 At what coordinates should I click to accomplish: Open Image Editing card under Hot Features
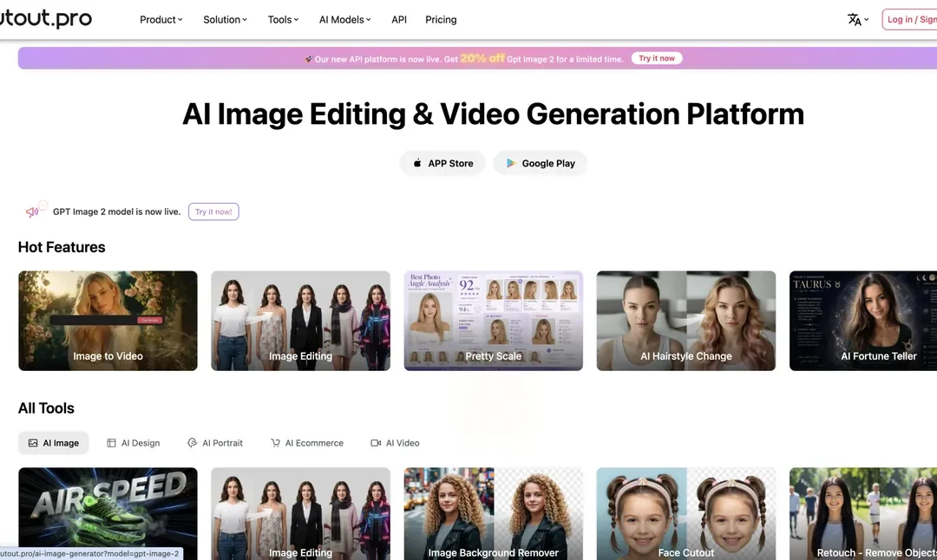click(300, 321)
